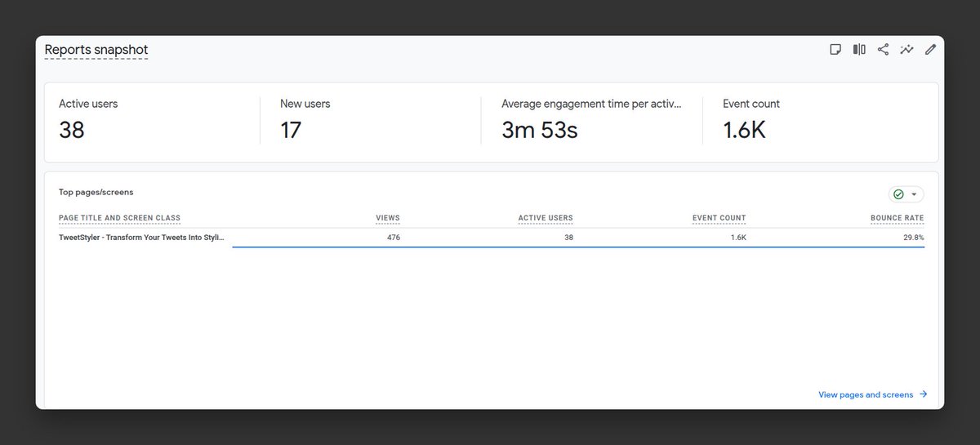Click the Top pages/screens card title
Image resolution: width=980 pixels, height=445 pixels.
96,193
